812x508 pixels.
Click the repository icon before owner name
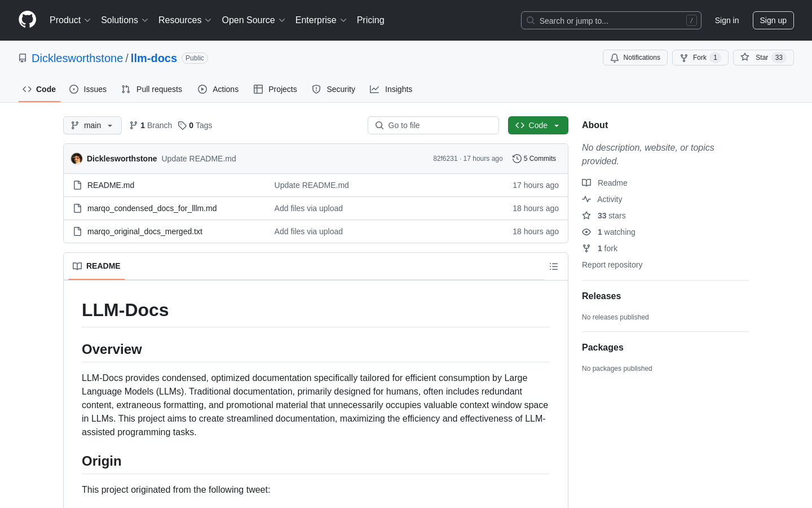(x=23, y=58)
